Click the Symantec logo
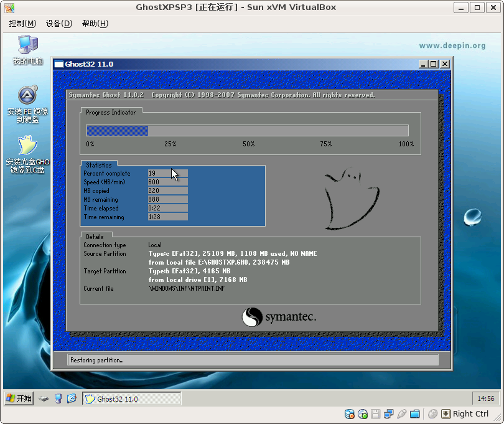Image resolution: width=504 pixels, height=424 pixels. coord(279,317)
